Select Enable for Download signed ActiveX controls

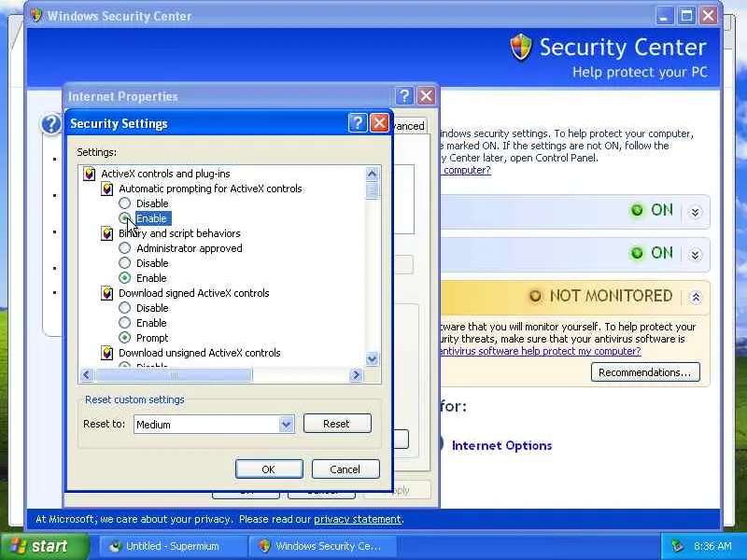(125, 323)
